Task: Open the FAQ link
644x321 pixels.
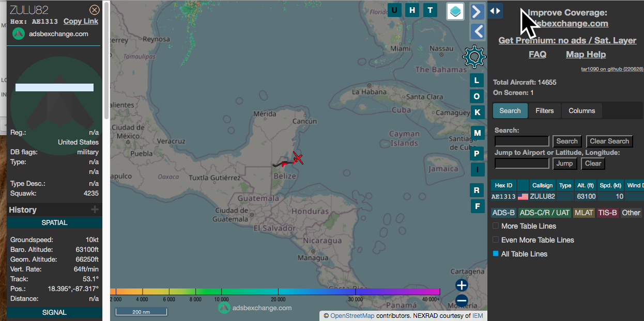Action: 538,54
